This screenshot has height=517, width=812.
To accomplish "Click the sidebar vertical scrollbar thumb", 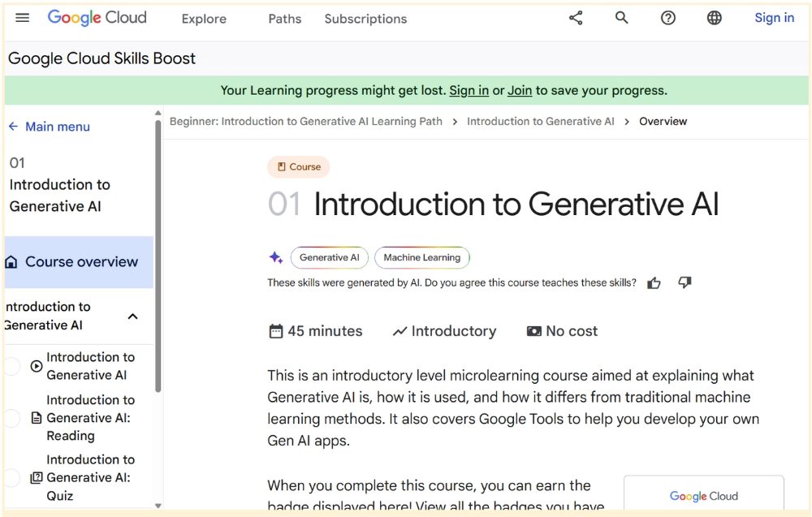I will (158, 256).
